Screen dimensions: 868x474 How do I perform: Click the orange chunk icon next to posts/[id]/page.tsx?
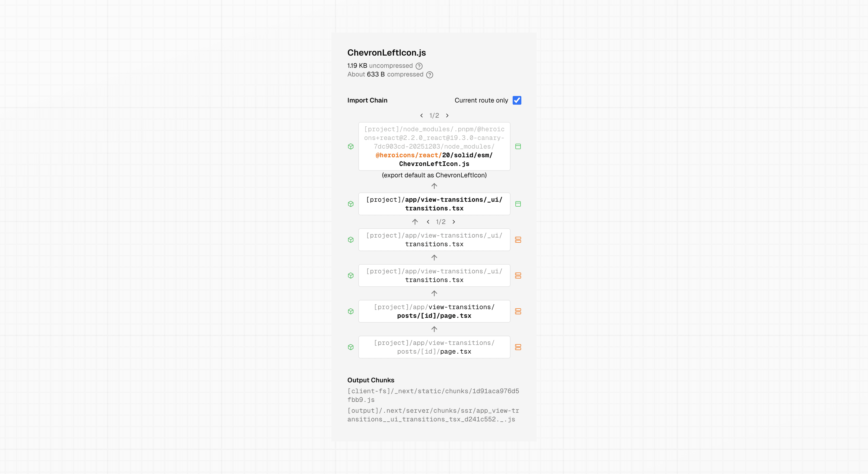(518, 311)
